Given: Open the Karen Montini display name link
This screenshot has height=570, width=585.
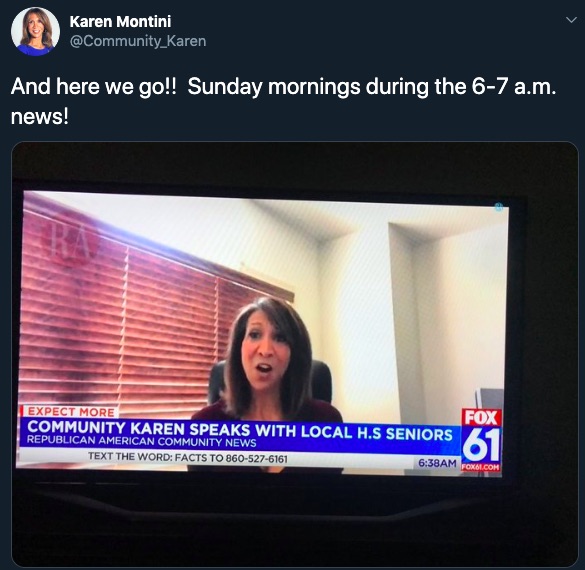Looking at the screenshot, I should [120, 22].
